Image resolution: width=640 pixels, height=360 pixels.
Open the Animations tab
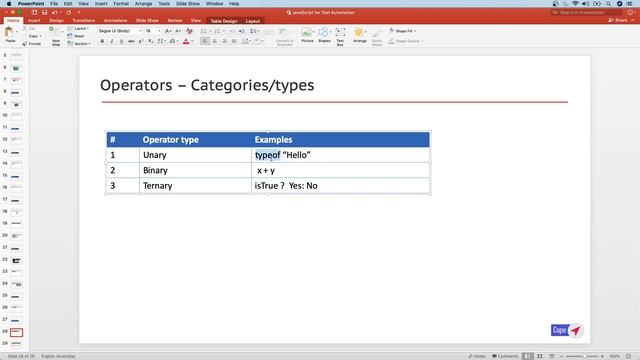[116, 20]
